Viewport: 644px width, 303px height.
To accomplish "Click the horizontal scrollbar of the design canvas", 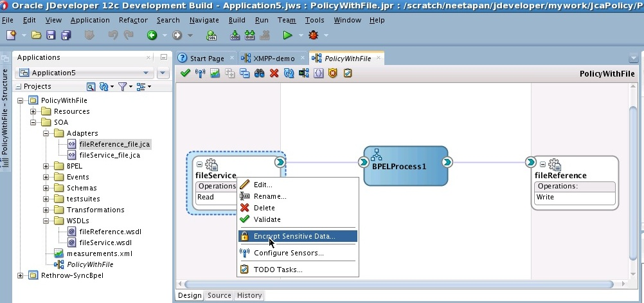I will pos(398,284).
